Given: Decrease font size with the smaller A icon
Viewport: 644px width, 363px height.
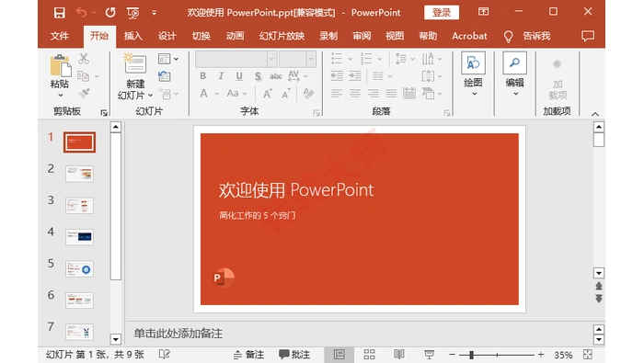Looking at the screenshot, I should [x=286, y=94].
